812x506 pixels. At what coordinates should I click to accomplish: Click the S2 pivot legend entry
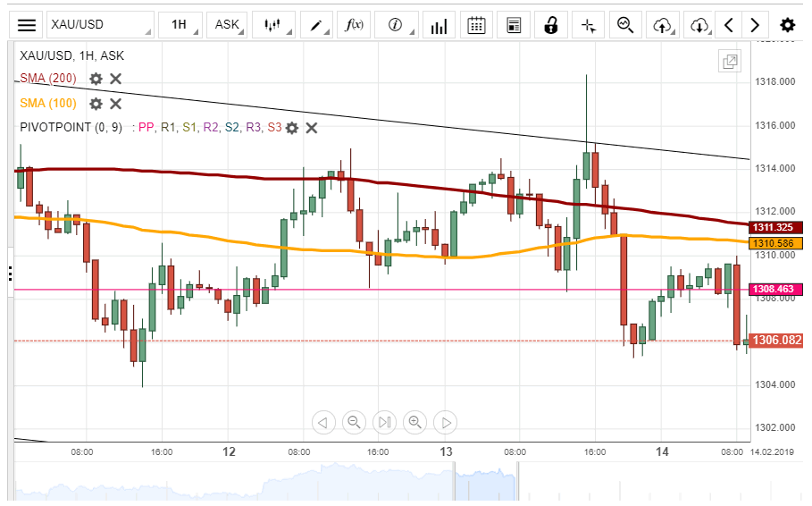coord(232,128)
